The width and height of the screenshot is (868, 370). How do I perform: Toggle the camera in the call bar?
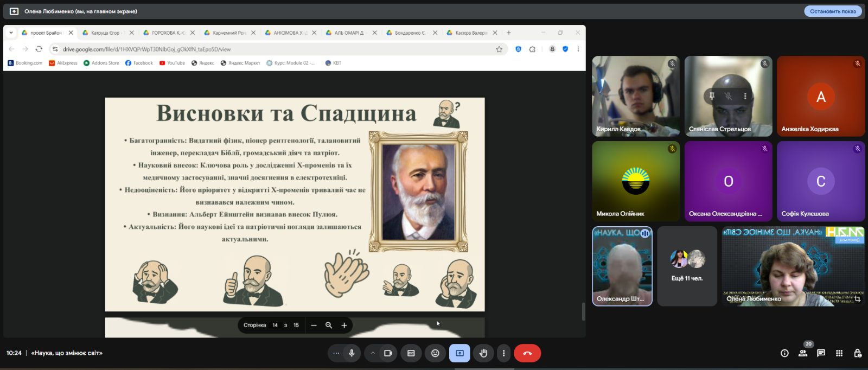(388, 353)
